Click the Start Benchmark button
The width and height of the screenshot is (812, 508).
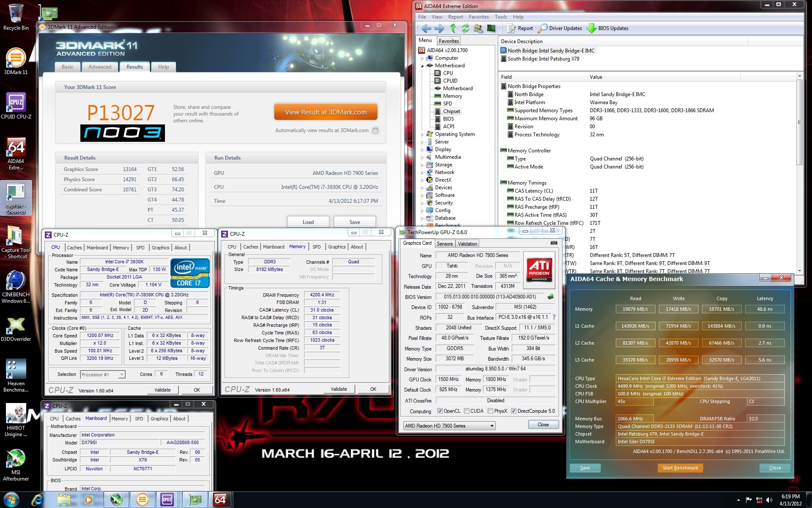[x=680, y=468]
